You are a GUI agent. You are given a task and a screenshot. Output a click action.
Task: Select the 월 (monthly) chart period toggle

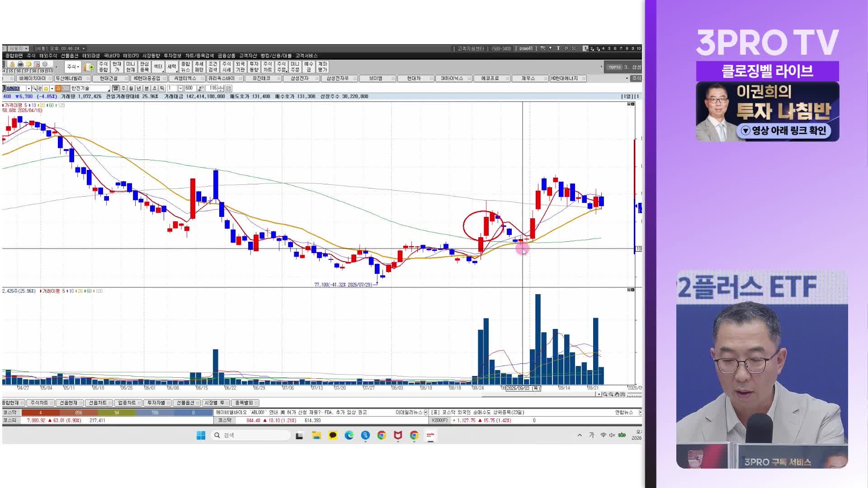(131, 89)
